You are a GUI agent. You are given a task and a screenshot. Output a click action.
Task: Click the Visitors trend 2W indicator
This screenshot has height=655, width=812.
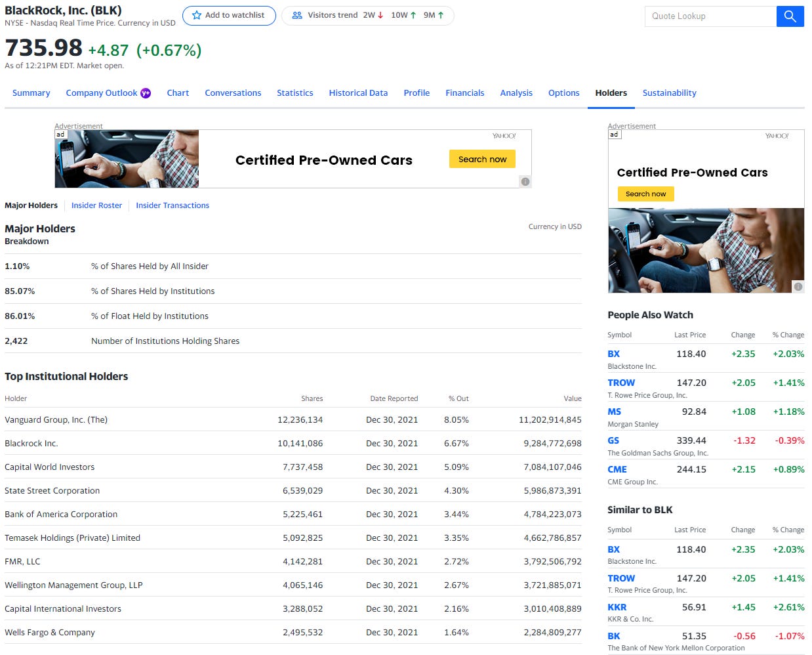pos(373,15)
